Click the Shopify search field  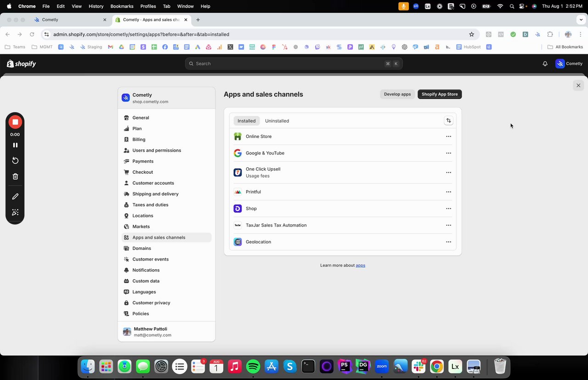294,64
